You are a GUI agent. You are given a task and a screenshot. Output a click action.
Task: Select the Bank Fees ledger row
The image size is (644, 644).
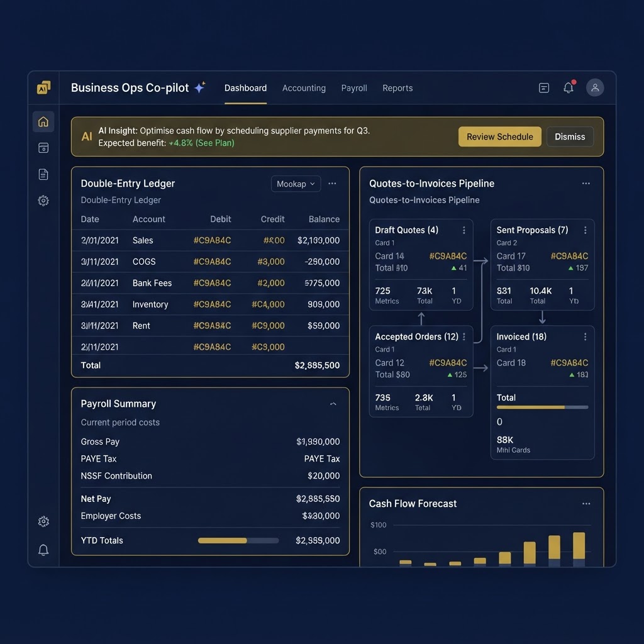210,283
